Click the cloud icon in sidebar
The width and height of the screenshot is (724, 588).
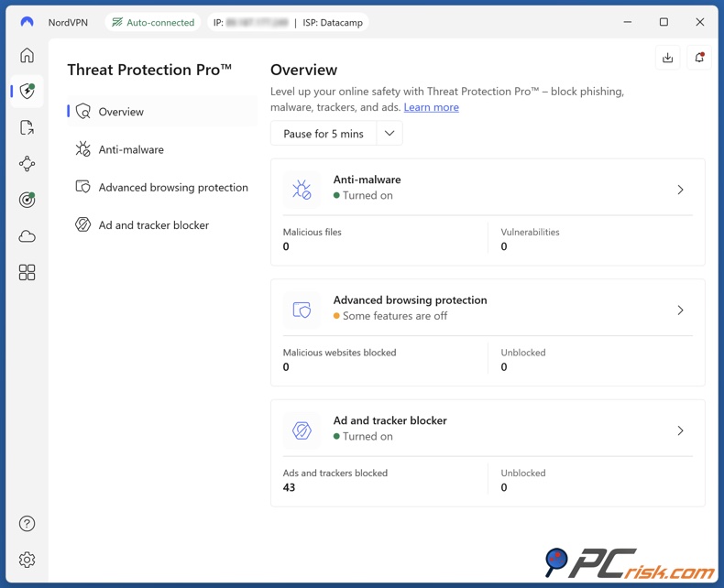(27, 236)
